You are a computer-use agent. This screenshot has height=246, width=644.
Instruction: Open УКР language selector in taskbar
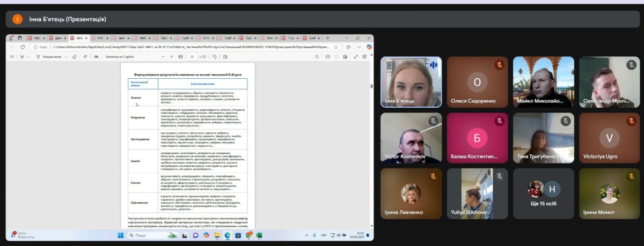[323, 235]
